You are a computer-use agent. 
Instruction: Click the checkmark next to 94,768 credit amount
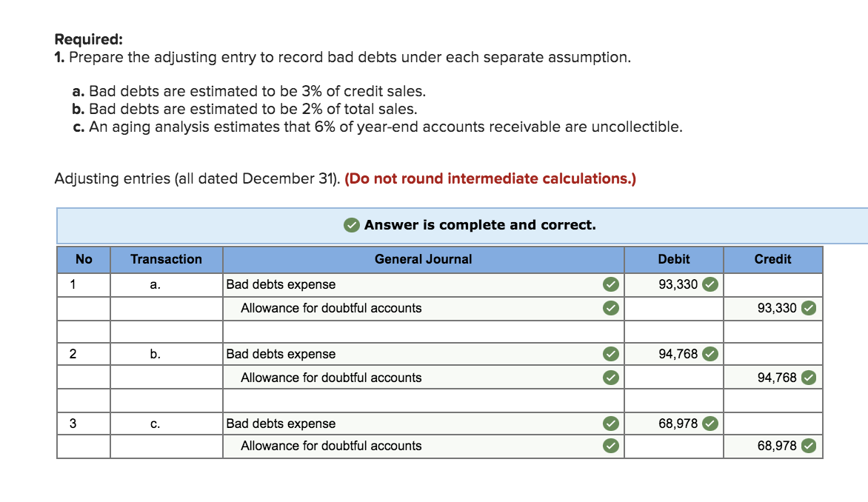pyautogui.click(x=808, y=378)
